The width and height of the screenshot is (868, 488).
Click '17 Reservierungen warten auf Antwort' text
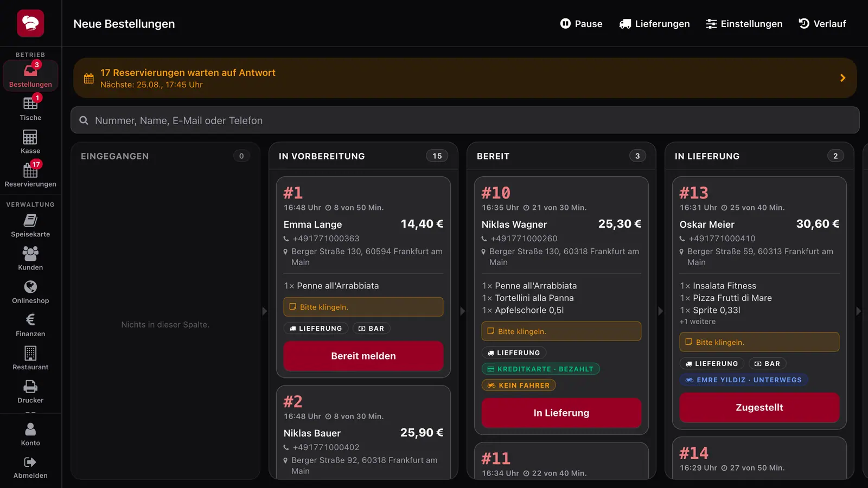pyautogui.click(x=188, y=73)
